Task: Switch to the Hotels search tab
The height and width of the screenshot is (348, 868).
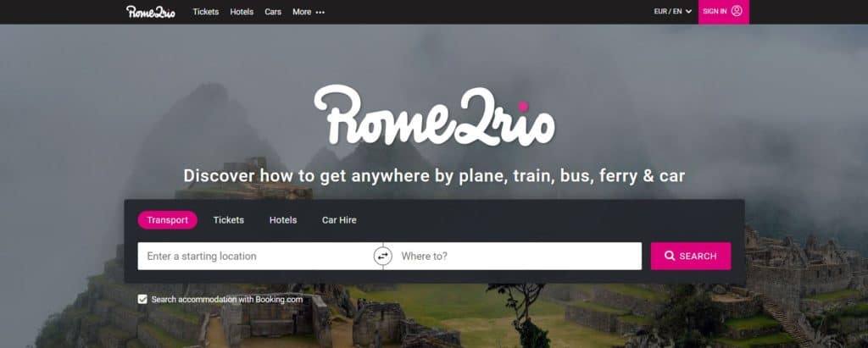Action: [283, 219]
